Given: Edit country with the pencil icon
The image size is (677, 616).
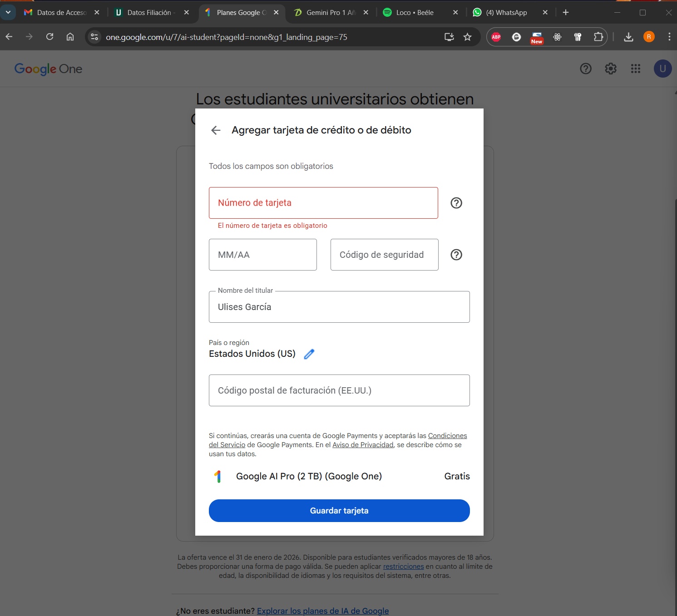Looking at the screenshot, I should tap(309, 354).
